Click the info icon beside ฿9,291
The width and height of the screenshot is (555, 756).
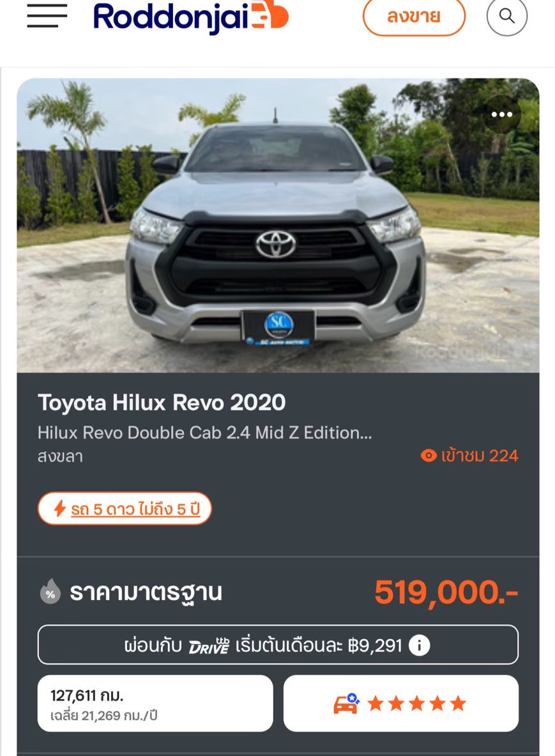(x=419, y=645)
